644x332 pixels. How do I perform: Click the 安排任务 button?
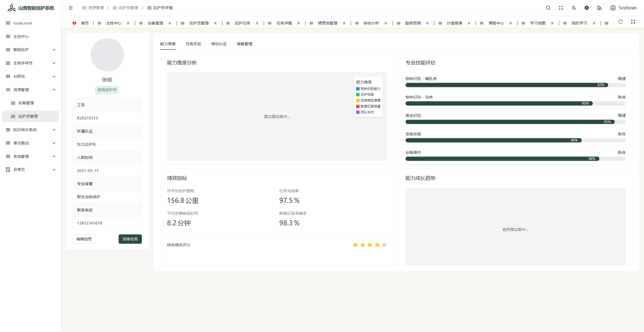[x=130, y=239]
